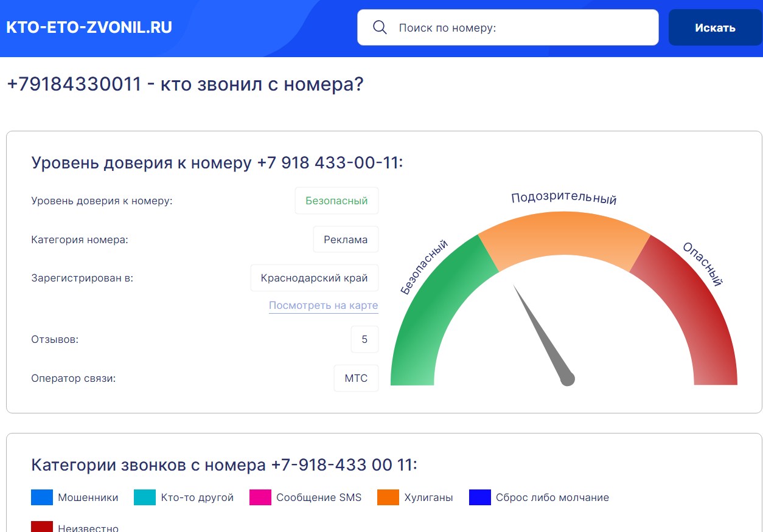Click the 'Мошенники' legend label
The height and width of the screenshot is (532, 763).
88,497
